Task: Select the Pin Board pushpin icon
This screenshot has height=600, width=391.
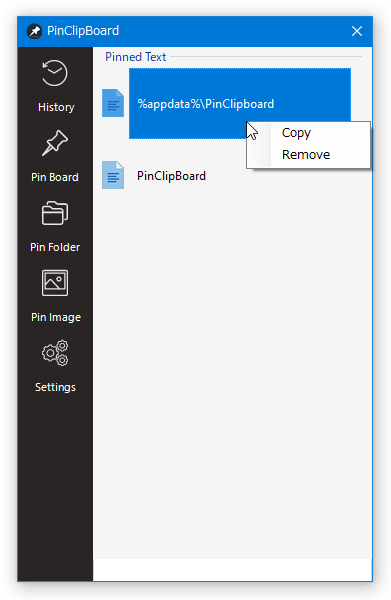Action: point(55,143)
